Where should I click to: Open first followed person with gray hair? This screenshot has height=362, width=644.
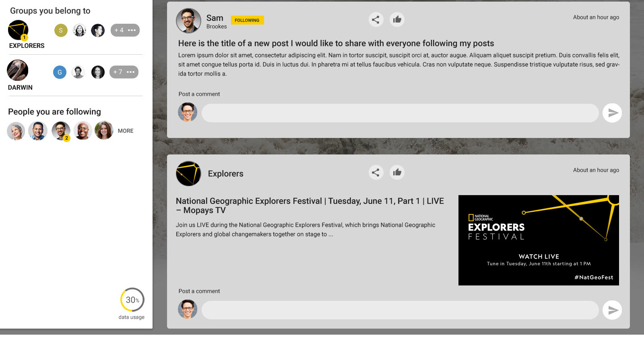coord(16,131)
